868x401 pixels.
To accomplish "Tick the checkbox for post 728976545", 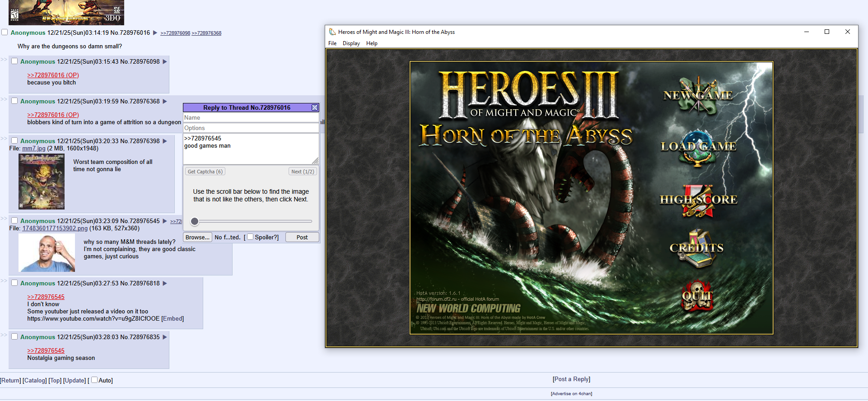I will (14, 220).
